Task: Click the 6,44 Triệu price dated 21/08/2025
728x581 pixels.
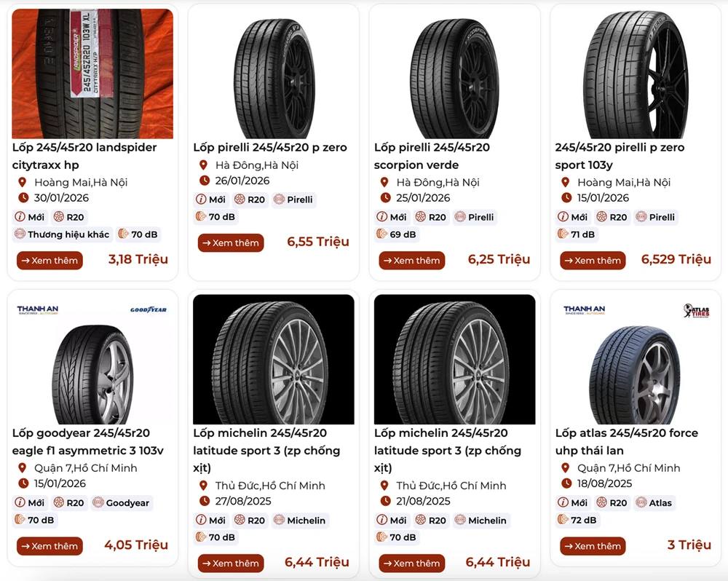Action: (498, 562)
